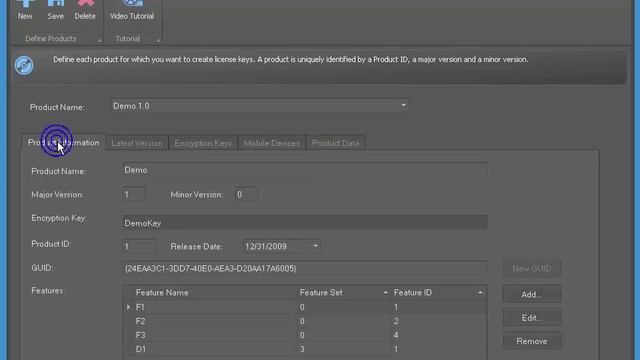The height and width of the screenshot is (360, 640).
Task: Focus the Major Version field
Action: 133,194
